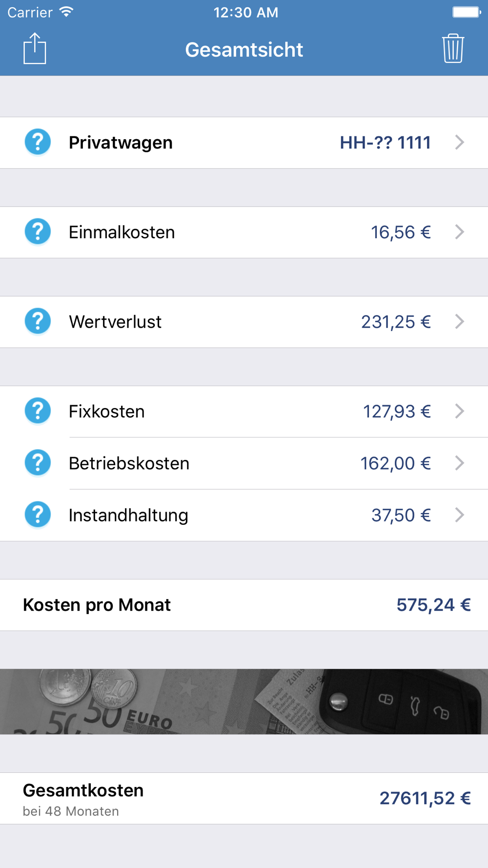Expand Wertverlust row chevron
Screen dimensions: 488x868
[x=459, y=322]
